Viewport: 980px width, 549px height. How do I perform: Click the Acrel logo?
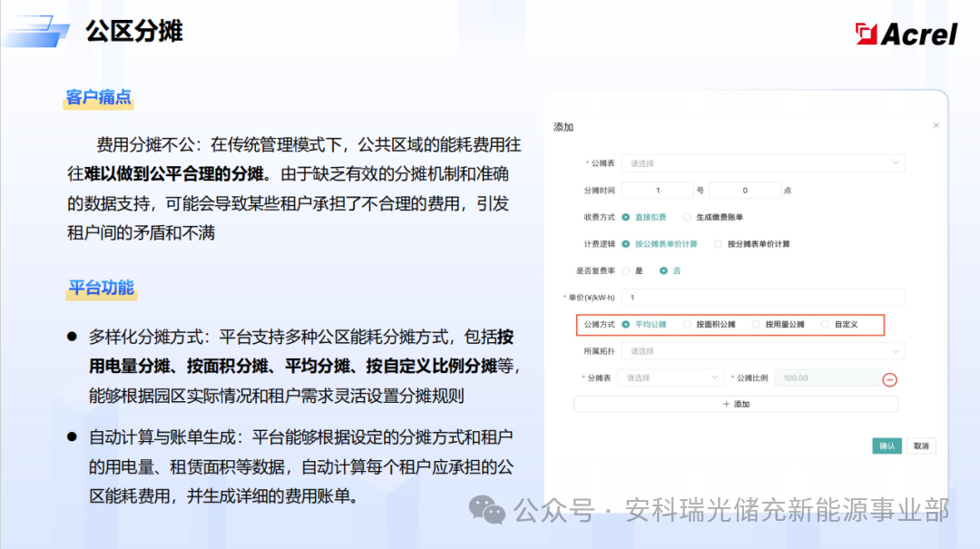tap(906, 34)
